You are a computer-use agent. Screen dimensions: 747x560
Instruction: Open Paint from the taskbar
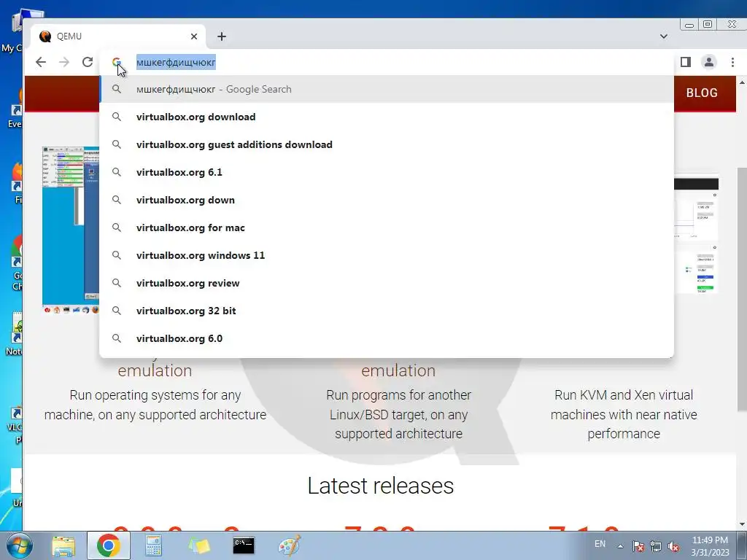coord(289,545)
